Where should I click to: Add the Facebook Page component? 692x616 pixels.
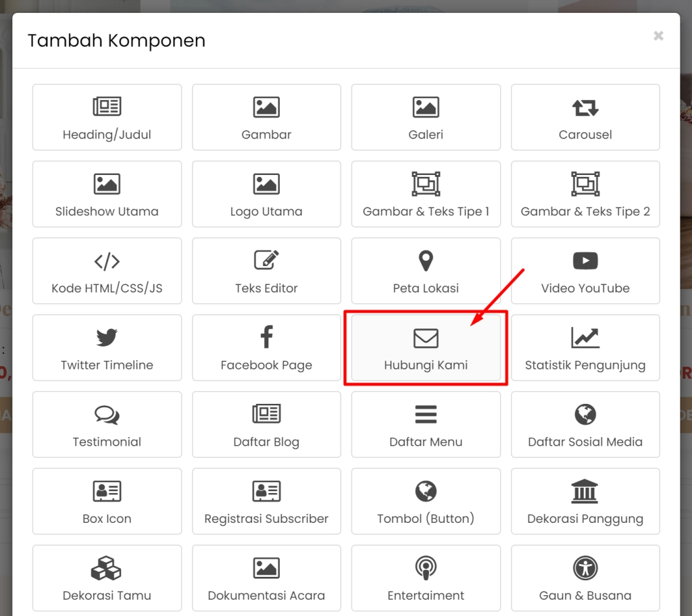click(266, 348)
